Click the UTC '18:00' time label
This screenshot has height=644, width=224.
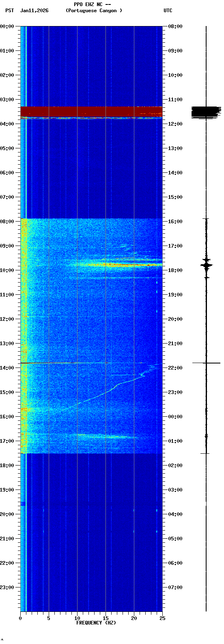point(175,270)
